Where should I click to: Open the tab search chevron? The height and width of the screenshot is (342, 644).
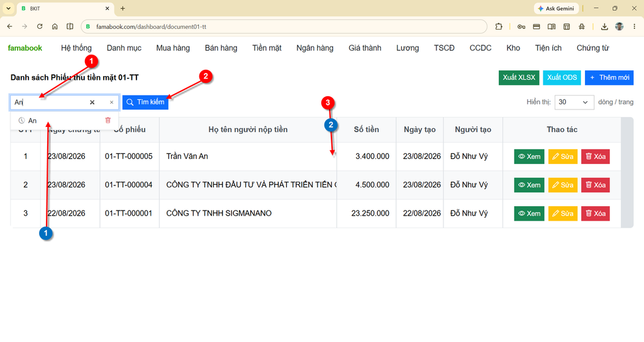(x=8, y=8)
